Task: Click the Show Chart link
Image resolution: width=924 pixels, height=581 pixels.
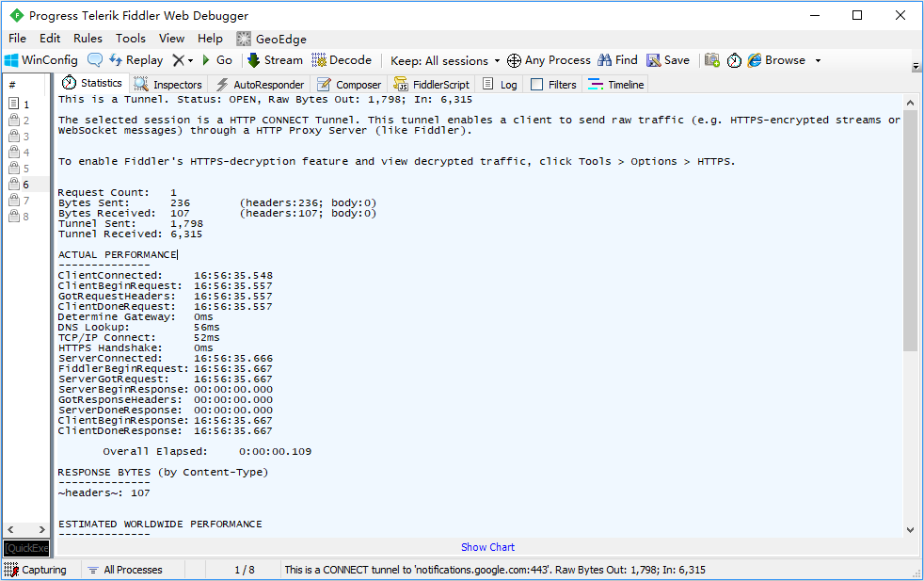Action: [487, 547]
